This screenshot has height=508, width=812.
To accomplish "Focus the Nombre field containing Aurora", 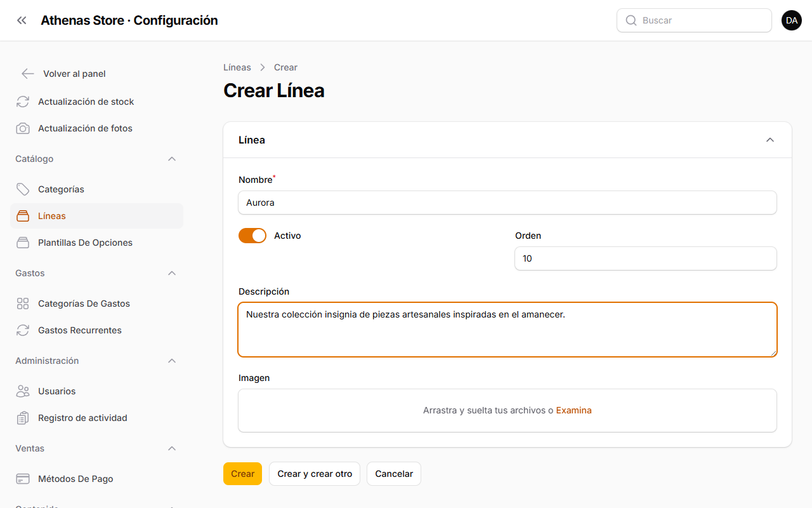I will click(x=507, y=203).
